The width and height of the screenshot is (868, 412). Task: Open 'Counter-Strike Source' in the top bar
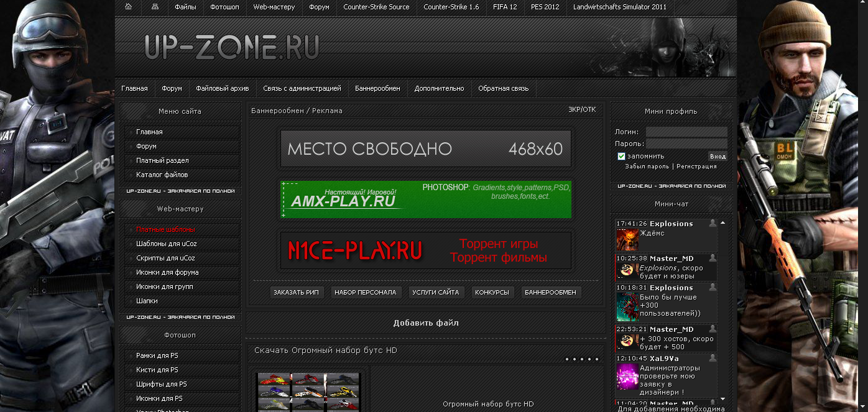tap(376, 7)
